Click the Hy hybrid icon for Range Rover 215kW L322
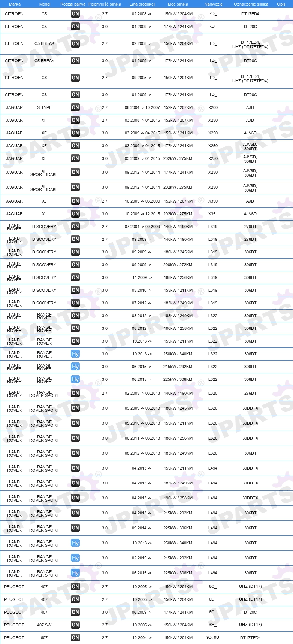The height and width of the screenshot is (644, 293). [75, 367]
